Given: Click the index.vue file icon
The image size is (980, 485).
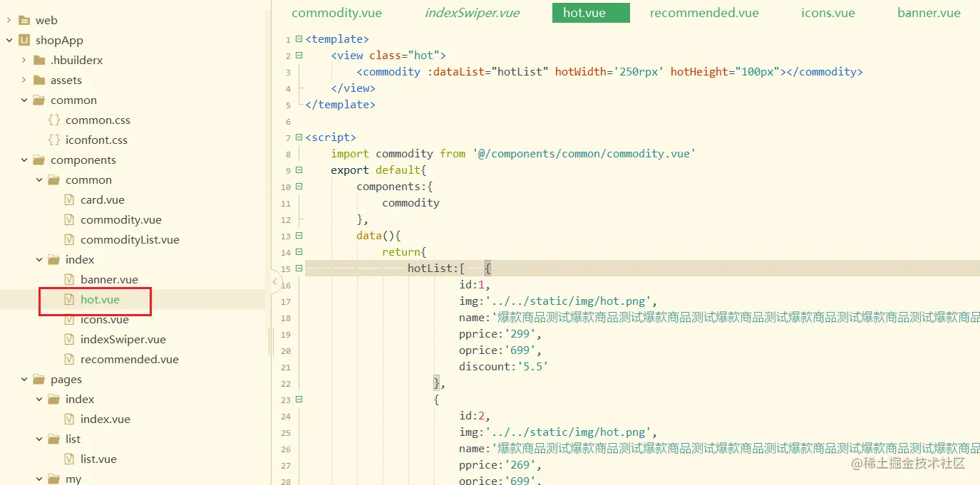Looking at the screenshot, I should pyautogui.click(x=69, y=419).
